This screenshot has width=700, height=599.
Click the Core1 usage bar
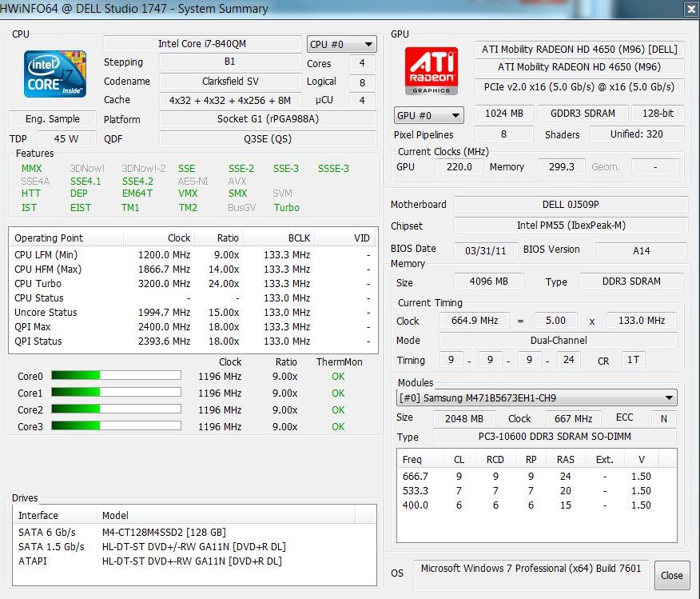[116, 392]
